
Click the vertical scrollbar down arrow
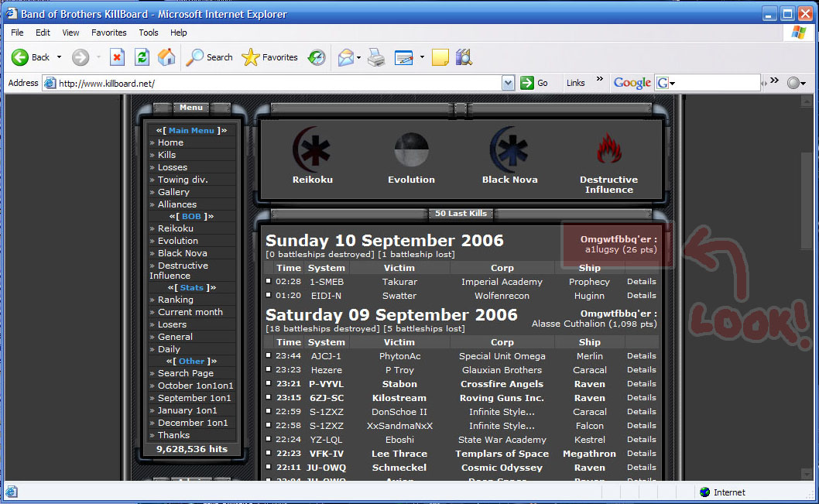tap(807, 475)
